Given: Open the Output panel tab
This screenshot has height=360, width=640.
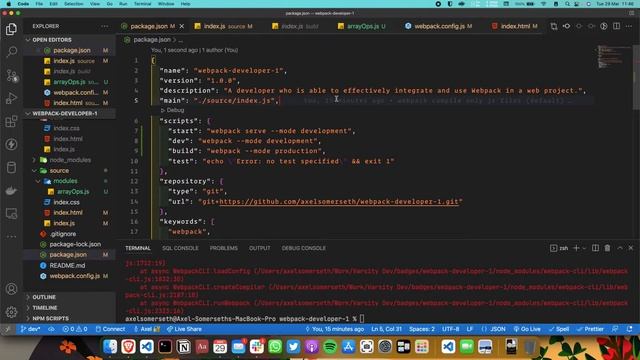Looking at the screenshot, I should click(260, 248).
